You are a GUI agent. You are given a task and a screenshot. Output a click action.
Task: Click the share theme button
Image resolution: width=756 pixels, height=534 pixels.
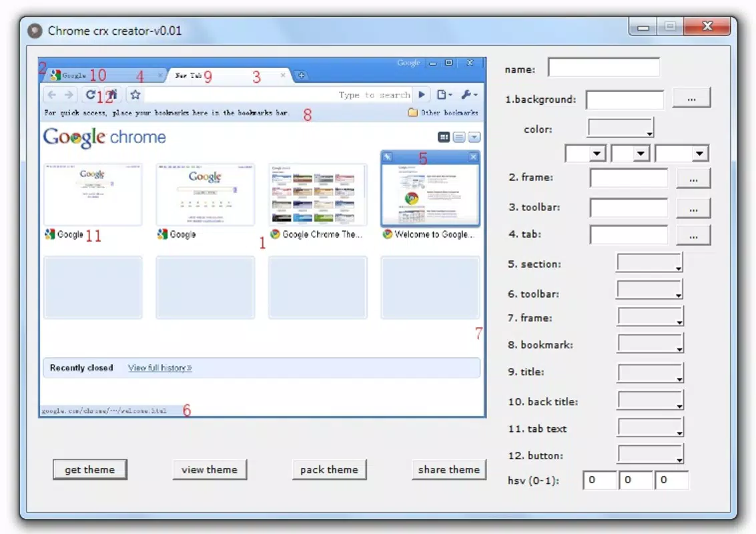tap(448, 469)
